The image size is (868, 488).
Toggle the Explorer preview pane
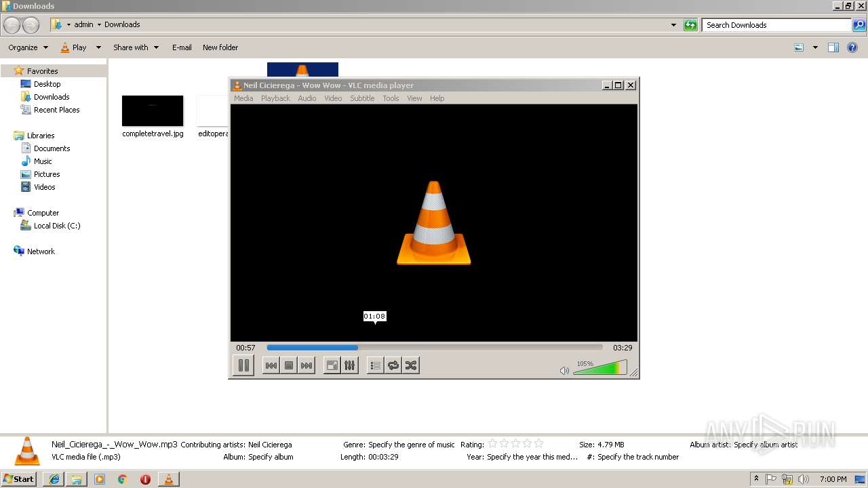coord(833,47)
